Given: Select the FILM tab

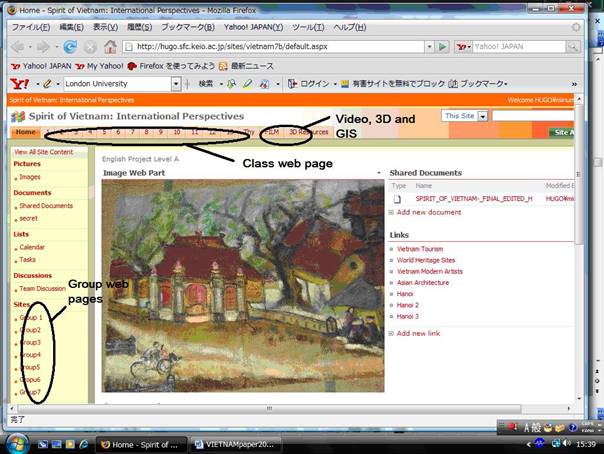Looking at the screenshot, I should [x=272, y=132].
